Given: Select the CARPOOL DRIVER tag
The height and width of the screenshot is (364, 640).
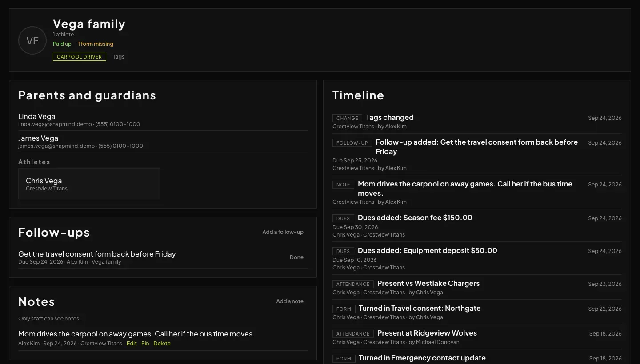Looking at the screenshot, I should tap(80, 57).
